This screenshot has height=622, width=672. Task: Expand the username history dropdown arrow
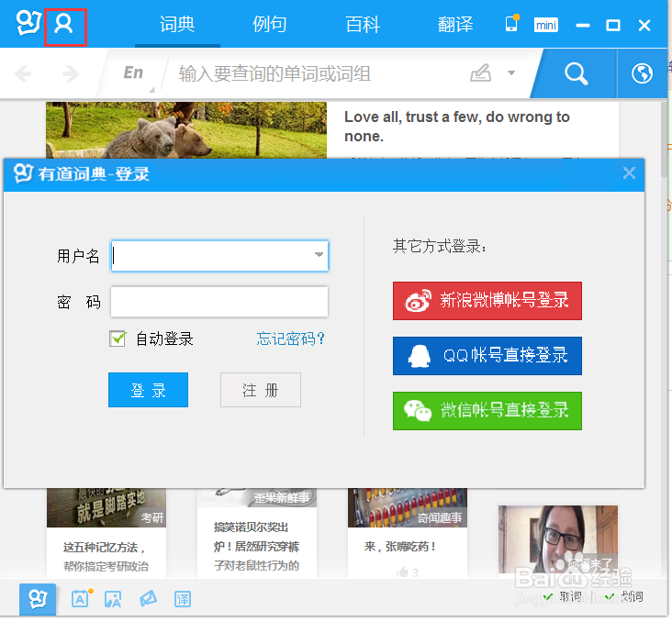(319, 254)
